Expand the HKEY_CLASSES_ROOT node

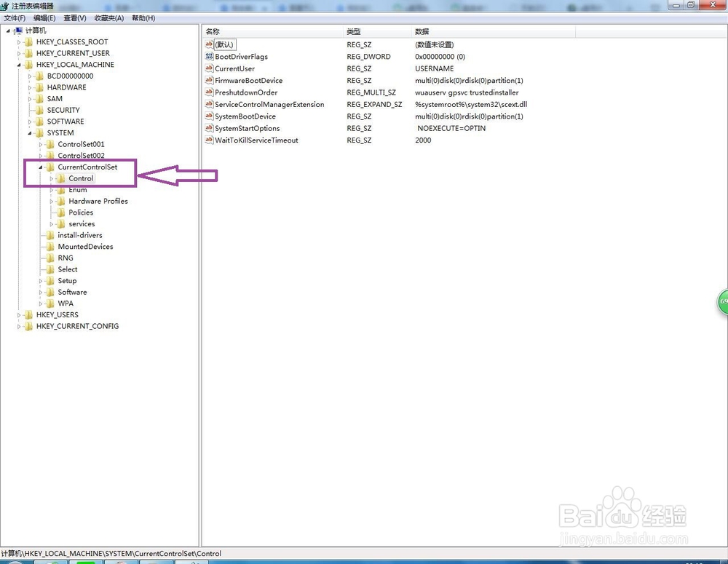[x=19, y=42]
